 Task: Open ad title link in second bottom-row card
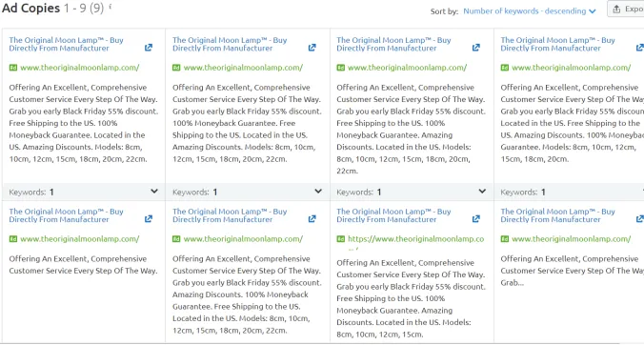point(230,215)
